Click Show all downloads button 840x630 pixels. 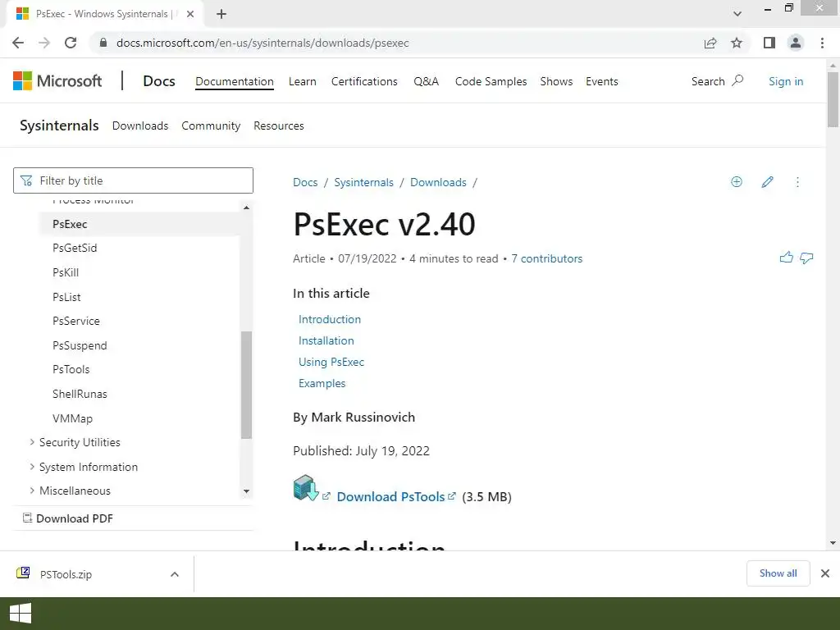coord(778,573)
